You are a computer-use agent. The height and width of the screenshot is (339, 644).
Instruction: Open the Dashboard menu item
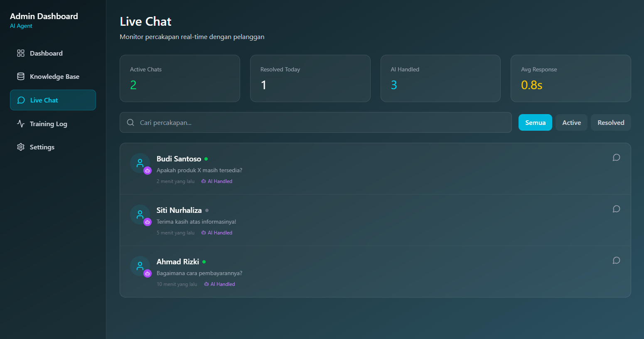[x=46, y=54]
